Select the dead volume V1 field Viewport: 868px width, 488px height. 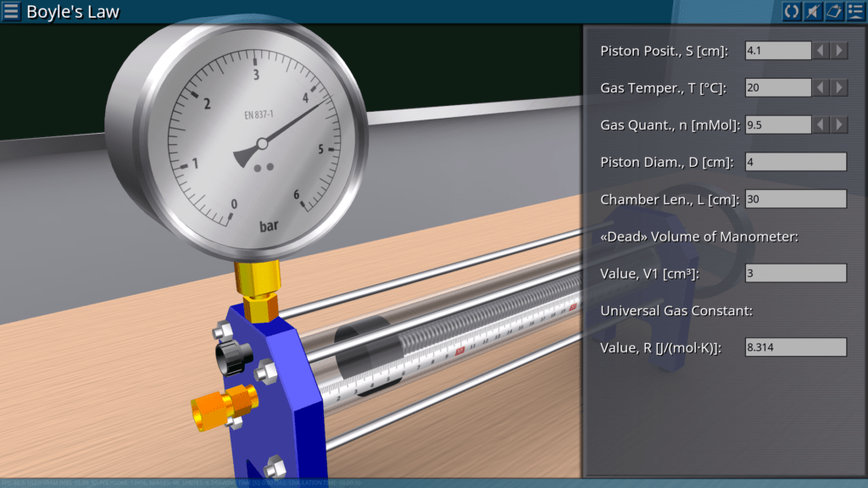[795, 273]
